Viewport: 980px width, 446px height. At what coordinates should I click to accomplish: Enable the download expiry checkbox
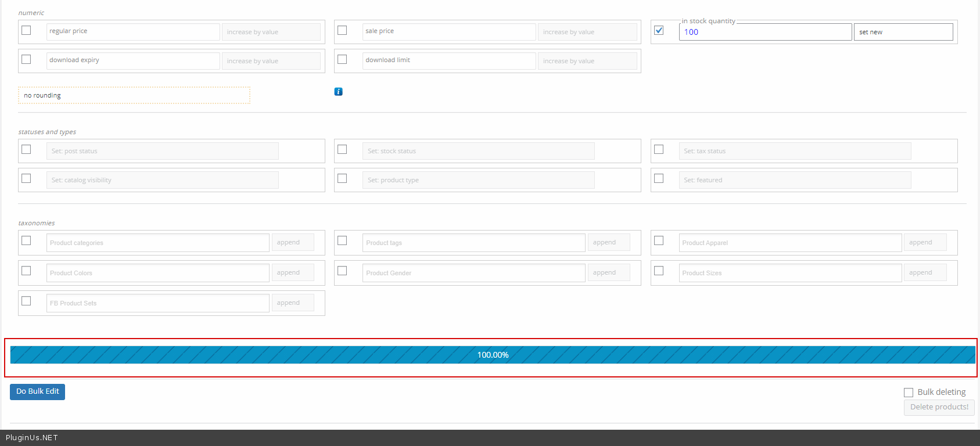click(x=26, y=59)
